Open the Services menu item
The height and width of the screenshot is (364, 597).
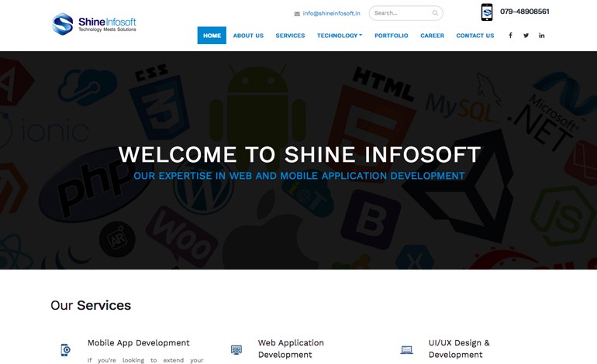[290, 36]
